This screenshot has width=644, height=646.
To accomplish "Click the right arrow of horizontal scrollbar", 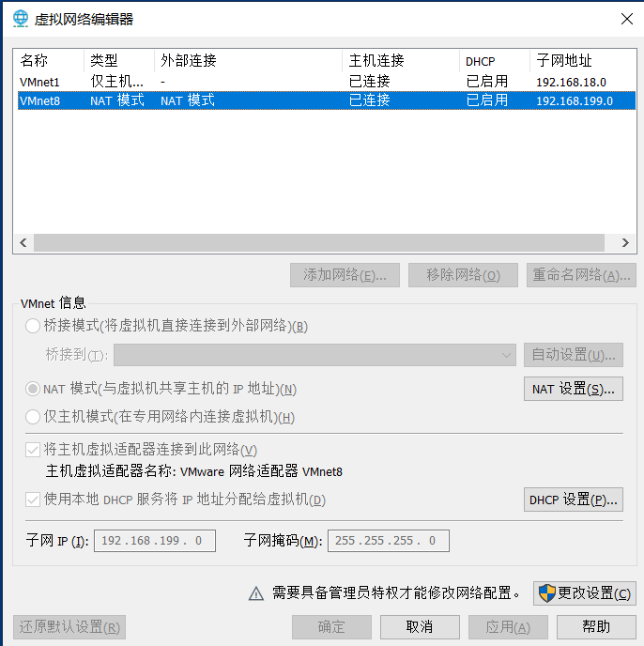I will [x=625, y=242].
